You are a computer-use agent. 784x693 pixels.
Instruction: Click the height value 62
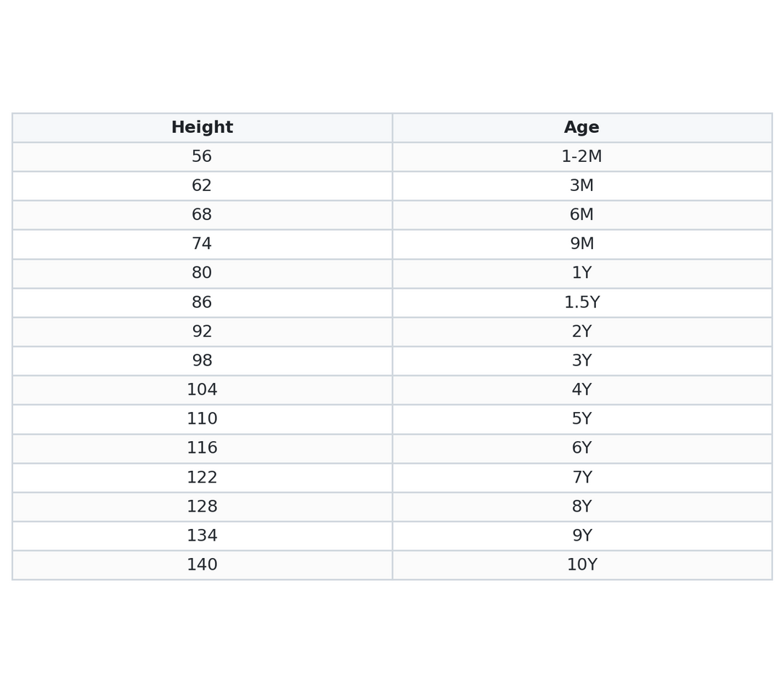(202, 186)
